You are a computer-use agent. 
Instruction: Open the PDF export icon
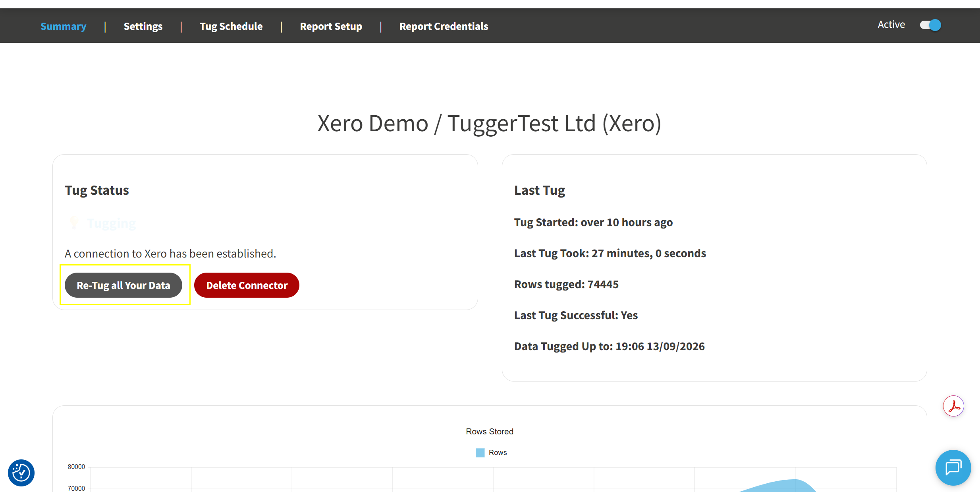[x=953, y=406]
